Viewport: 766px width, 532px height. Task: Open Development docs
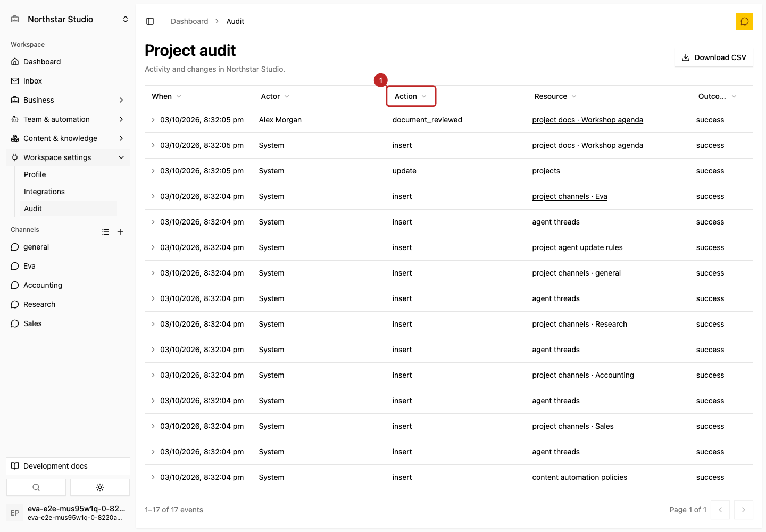(x=68, y=466)
